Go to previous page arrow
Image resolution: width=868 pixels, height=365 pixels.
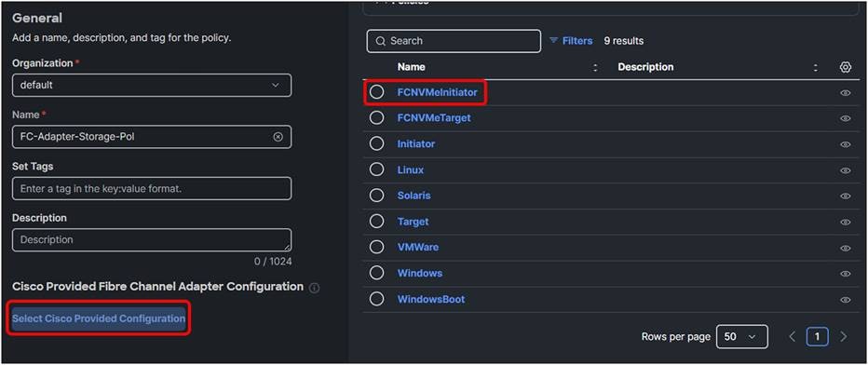(x=793, y=336)
